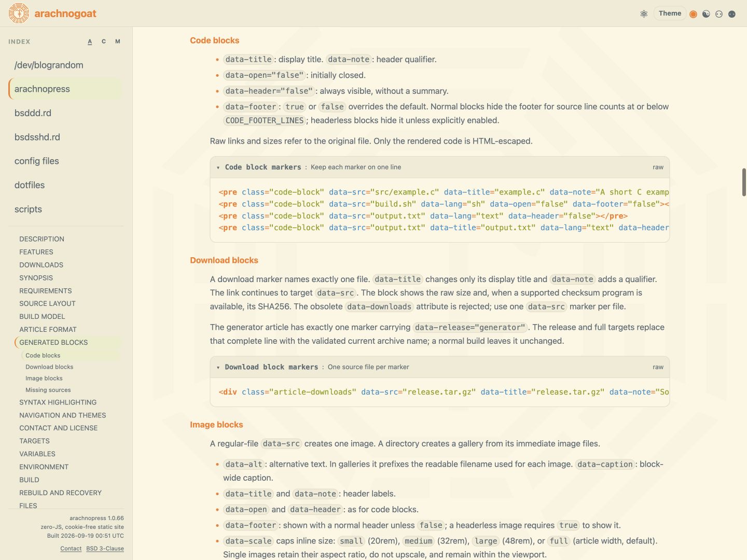Open raw link for Download block markers
This screenshot has height=560, width=747.
tap(658, 367)
